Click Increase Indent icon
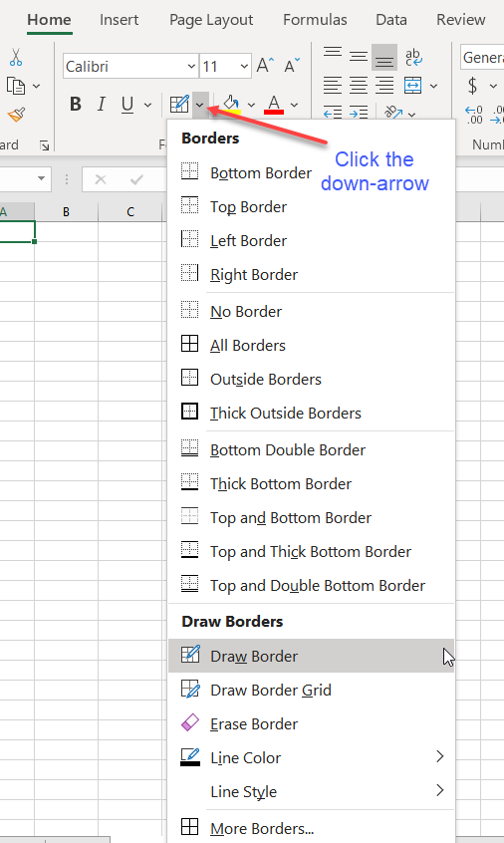504x843 pixels. click(x=359, y=112)
